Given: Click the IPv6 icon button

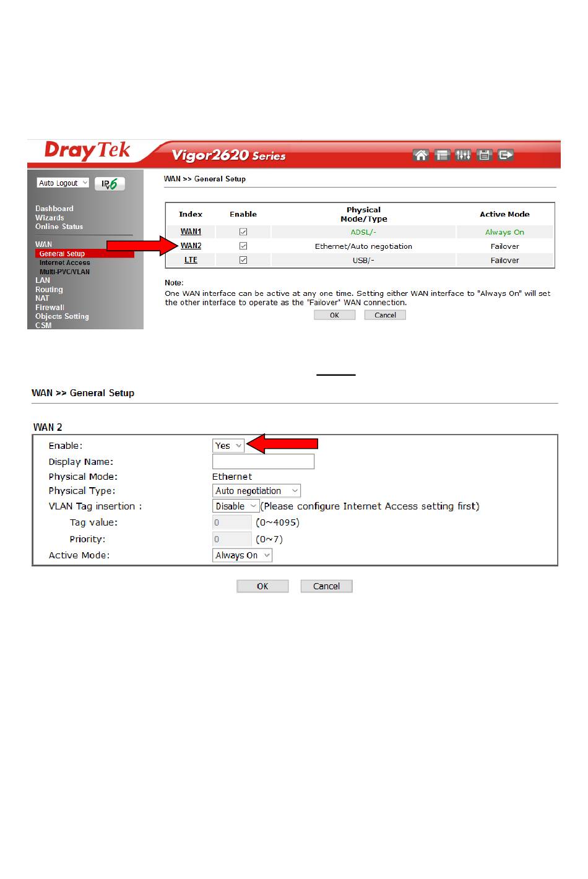Looking at the screenshot, I should click(110, 184).
